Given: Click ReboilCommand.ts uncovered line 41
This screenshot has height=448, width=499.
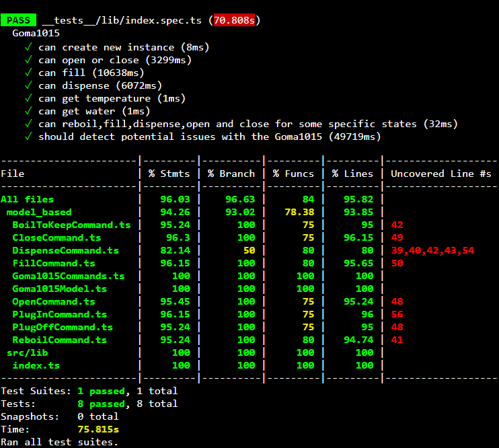Looking at the screenshot, I should [397, 340].
